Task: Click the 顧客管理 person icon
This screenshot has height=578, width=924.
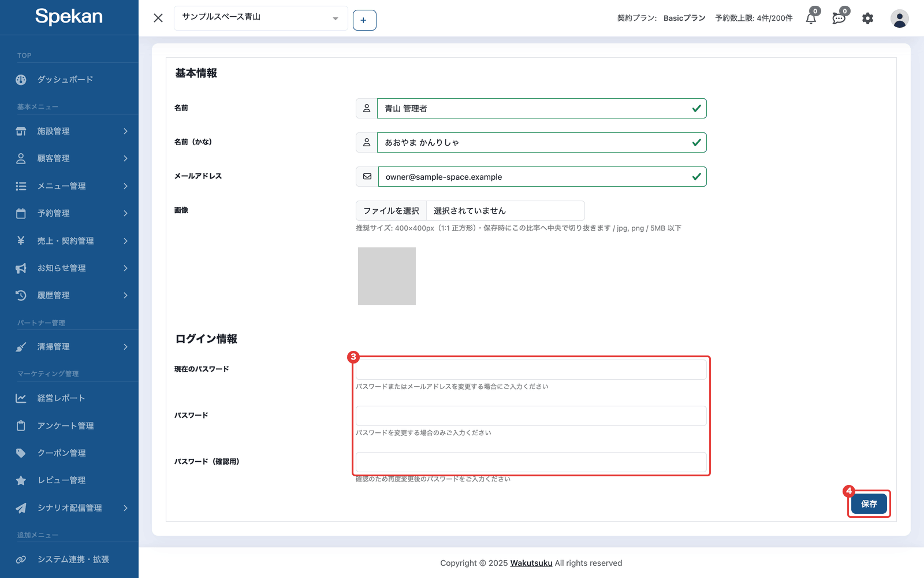Action: [x=21, y=158]
